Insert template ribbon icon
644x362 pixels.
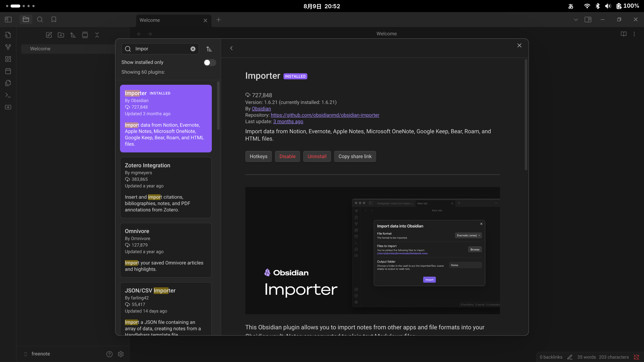click(8, 83)
